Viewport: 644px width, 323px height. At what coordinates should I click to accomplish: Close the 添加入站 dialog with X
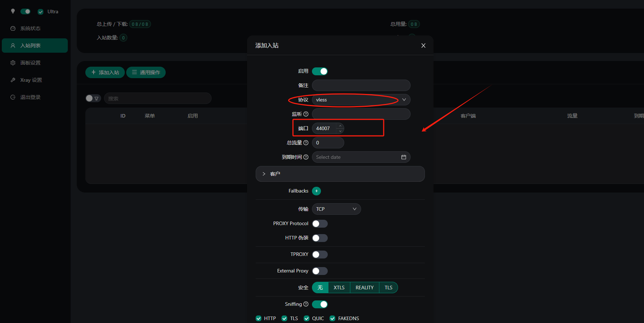pyautogui.click(x=423, y=46)
